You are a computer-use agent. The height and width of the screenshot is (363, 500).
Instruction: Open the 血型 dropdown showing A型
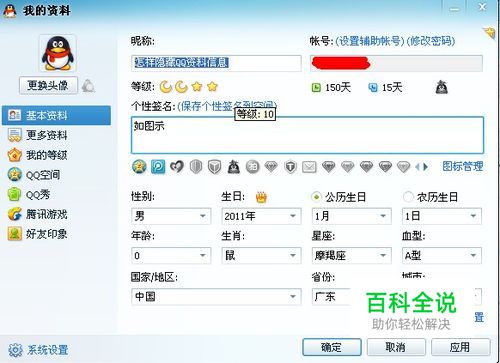click(442, 255)
